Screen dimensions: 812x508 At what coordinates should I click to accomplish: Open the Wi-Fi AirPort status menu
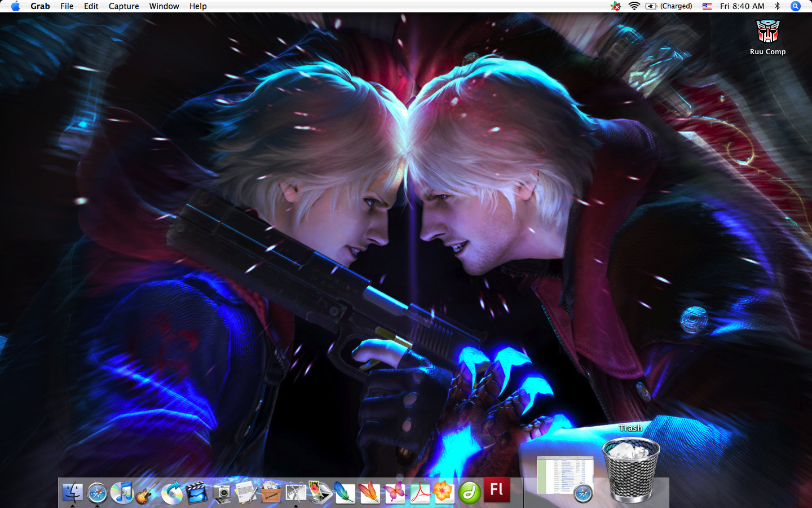(634, 6)
